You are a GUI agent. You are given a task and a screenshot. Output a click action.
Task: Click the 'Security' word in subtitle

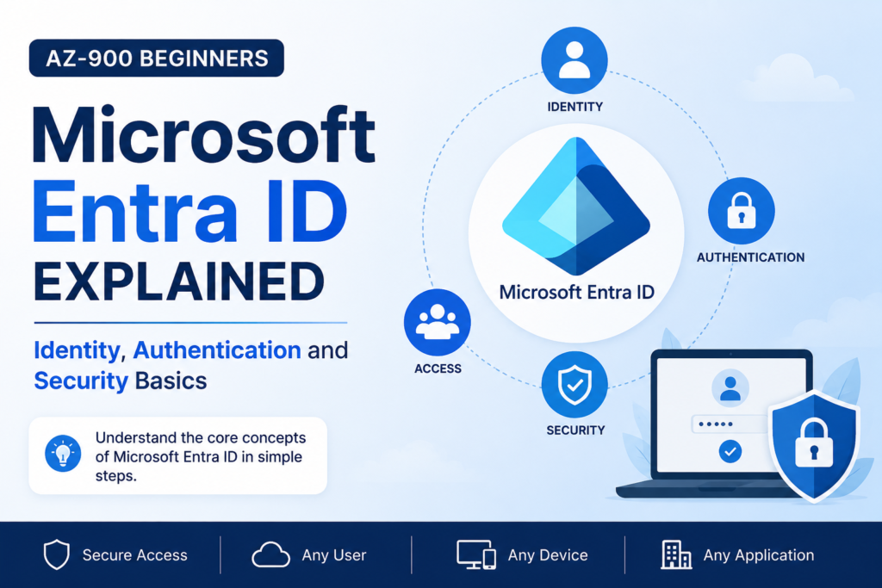pyautogui.click(x=81, y=381)
